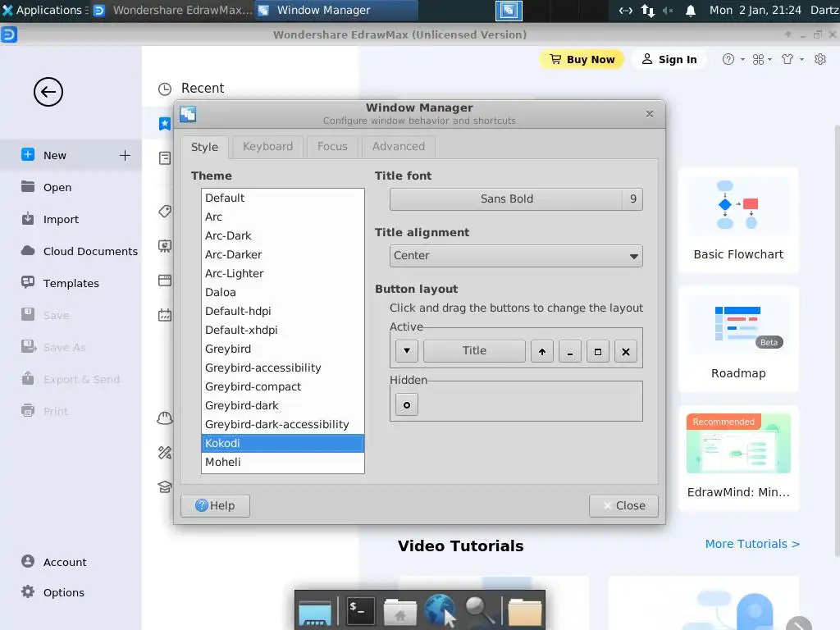
Task: Click the stick button in Hidden layout box
Action: [x=407, y=405]
